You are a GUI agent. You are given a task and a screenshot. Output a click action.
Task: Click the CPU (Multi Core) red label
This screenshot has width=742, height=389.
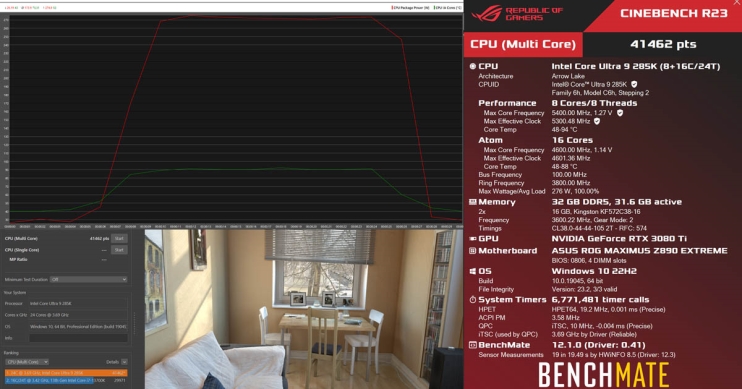tap(523, 44)
